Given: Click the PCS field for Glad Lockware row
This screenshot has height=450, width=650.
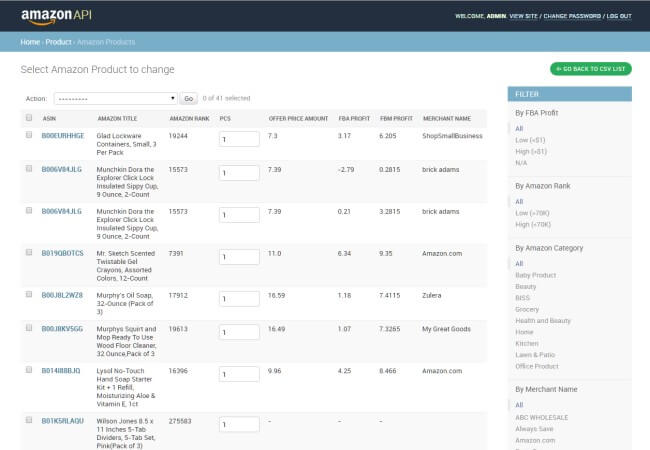Looking at the screenshot, I should pos(238,139).
